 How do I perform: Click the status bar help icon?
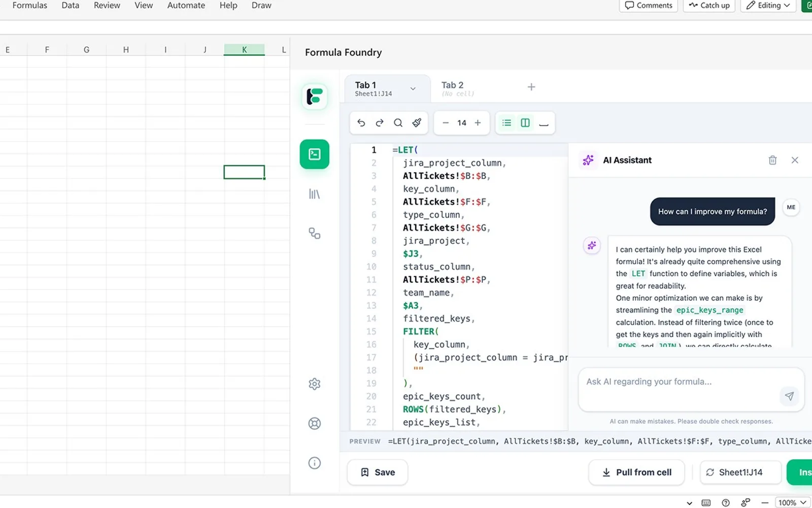click(x=726, y=503)
